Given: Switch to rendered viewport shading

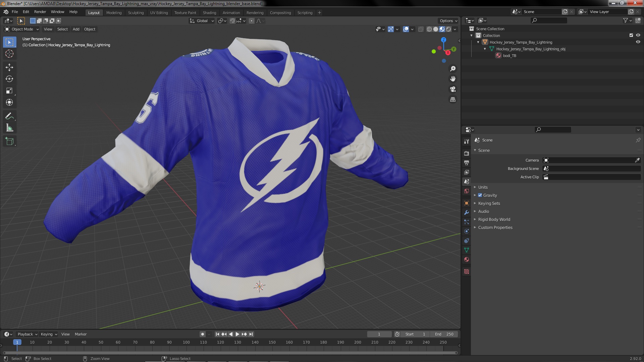Looking at the screenshot, I should (x=448, y=29).
